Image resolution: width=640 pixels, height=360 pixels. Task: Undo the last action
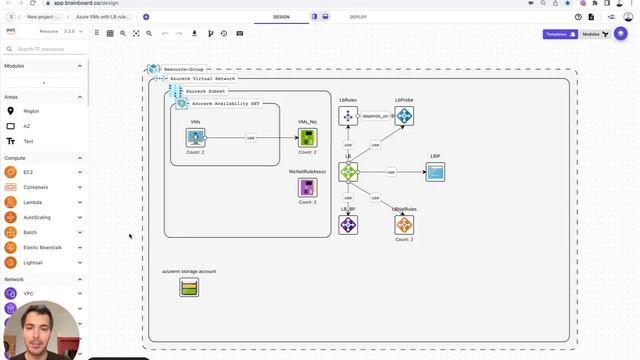[x=165, y=33]
